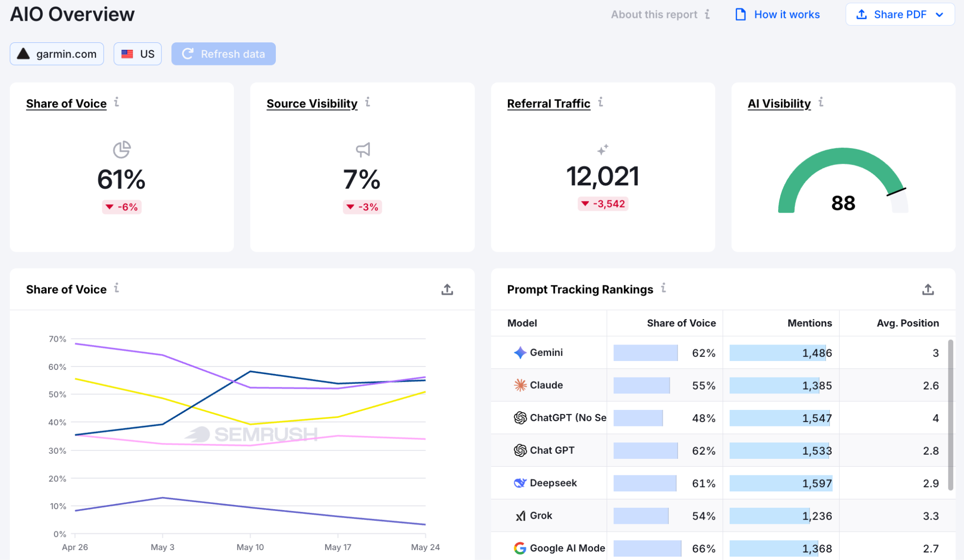Click the Google AI Mode icon
The image size is (964, 560).
coord(520,548)
